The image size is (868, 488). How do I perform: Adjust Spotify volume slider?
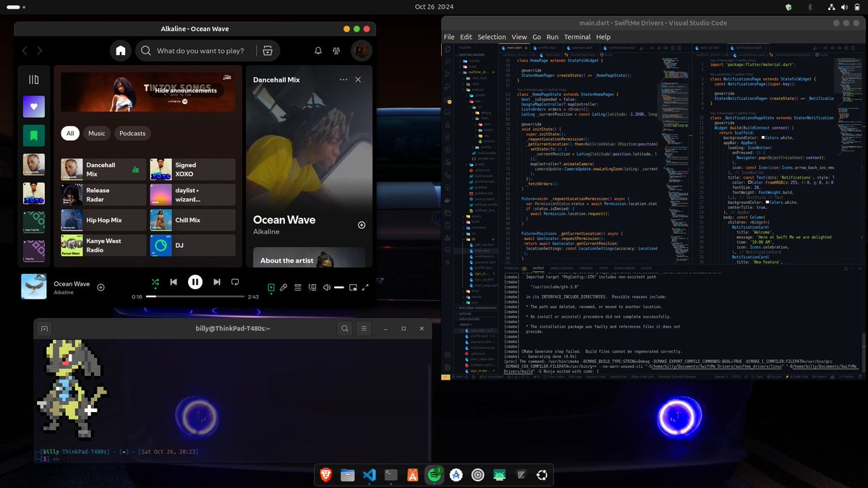339,287
